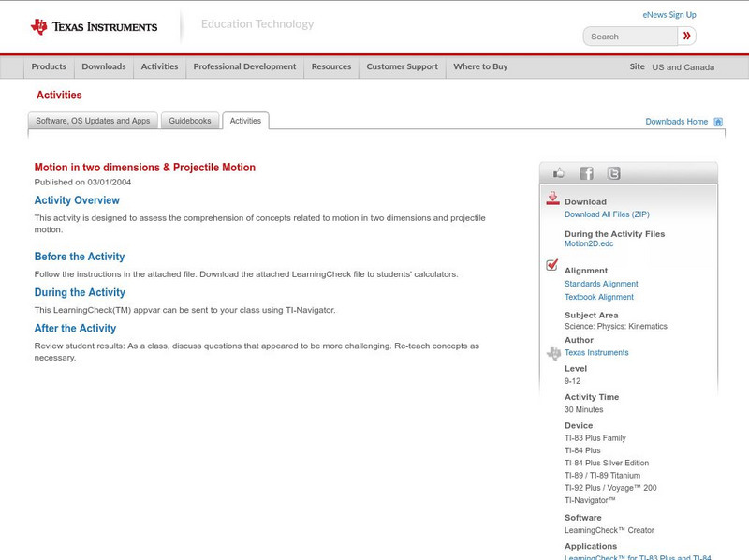The height and width of the screenshot is (560, 749).
Task: Click the 30 Minutes activity time
Action: (x=583, y=410)
